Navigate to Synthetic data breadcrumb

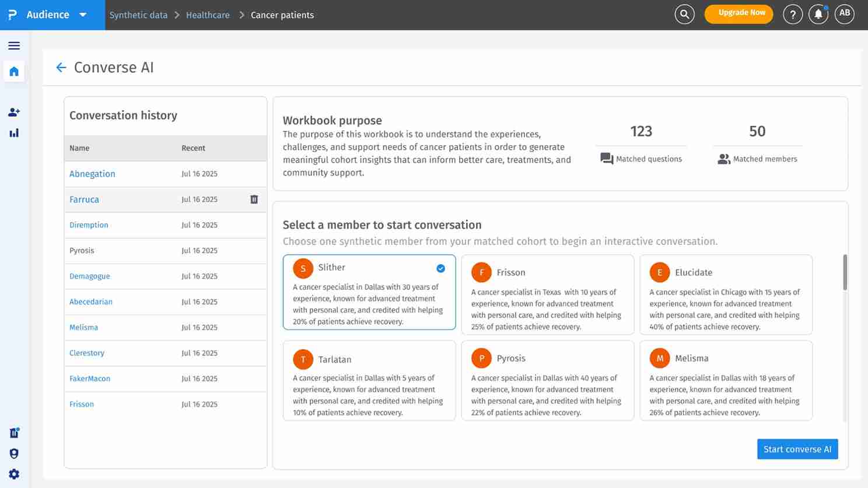click(138, 15)
